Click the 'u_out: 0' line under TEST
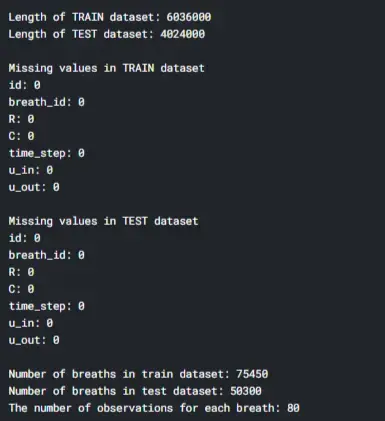 click(x=34, y=340)
